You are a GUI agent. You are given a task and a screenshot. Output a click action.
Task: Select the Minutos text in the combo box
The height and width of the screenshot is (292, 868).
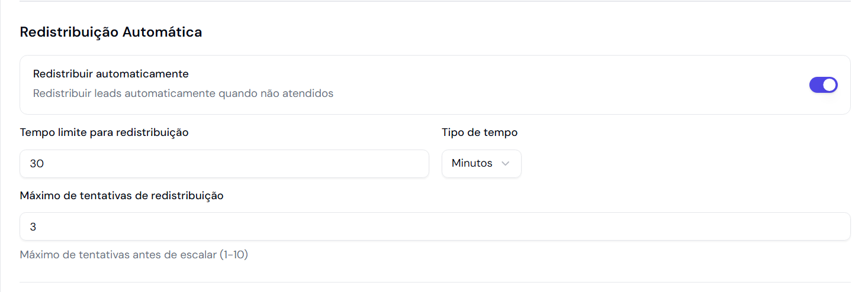[x=472, y=164]
